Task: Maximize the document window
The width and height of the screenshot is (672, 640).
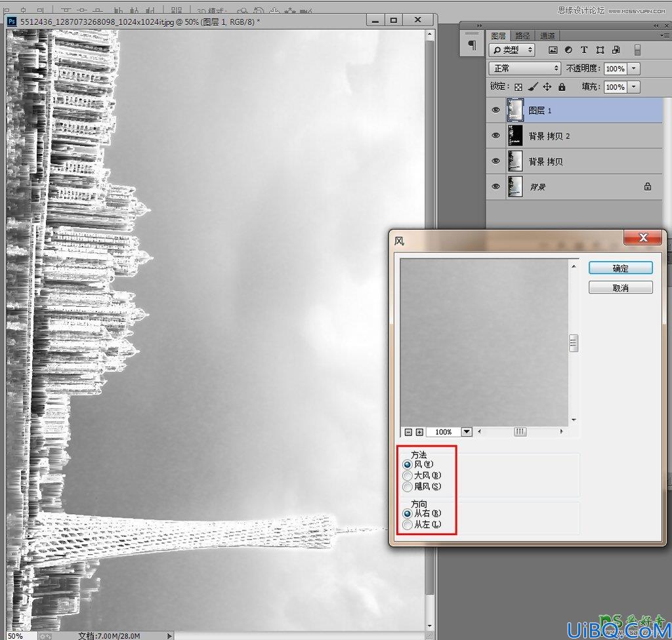Action: click(x=394, y=20)
